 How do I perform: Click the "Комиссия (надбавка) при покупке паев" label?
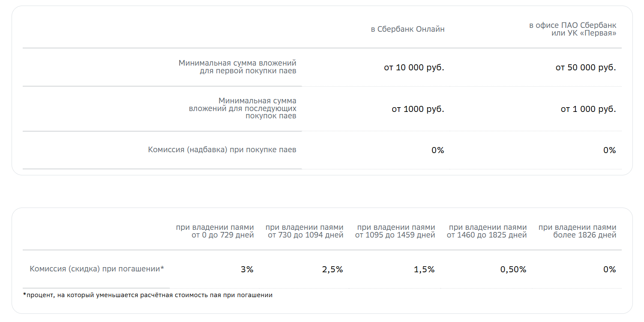click(x=222, y=150)
